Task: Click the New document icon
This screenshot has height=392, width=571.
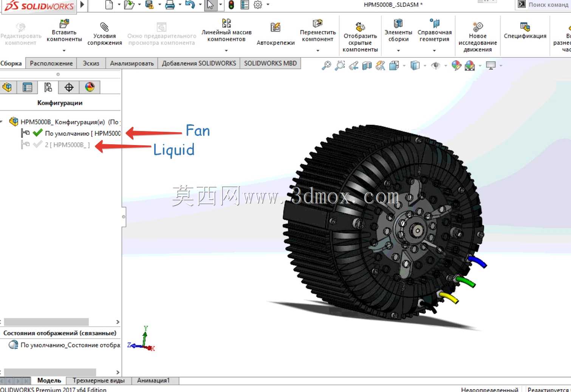Action: coord(109,5)
